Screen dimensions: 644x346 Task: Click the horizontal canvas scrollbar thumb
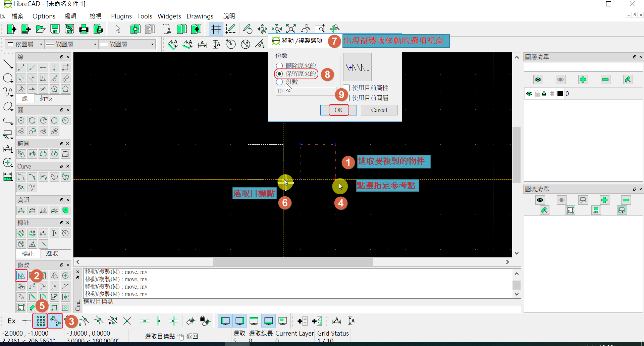(x=292, y=262)
